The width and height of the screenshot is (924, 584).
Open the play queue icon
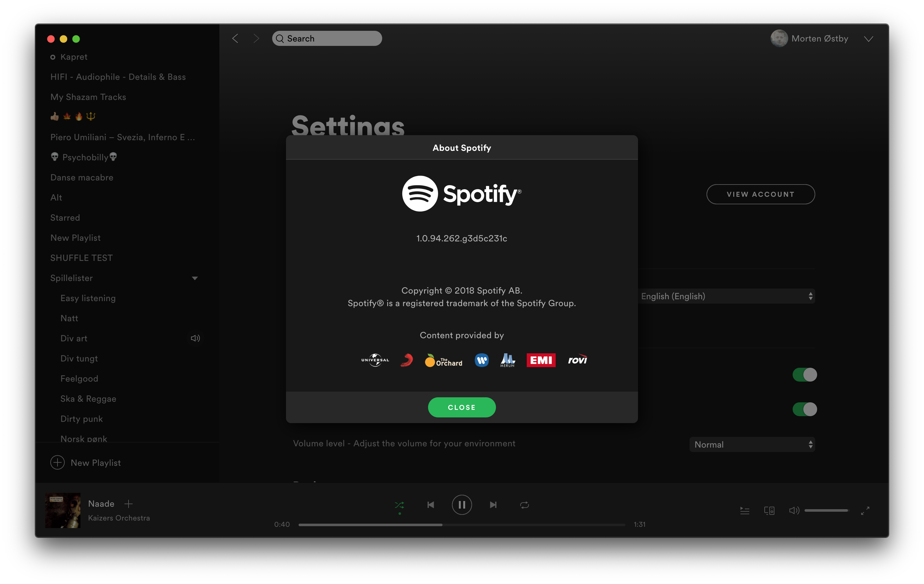(x=745, y=511)
